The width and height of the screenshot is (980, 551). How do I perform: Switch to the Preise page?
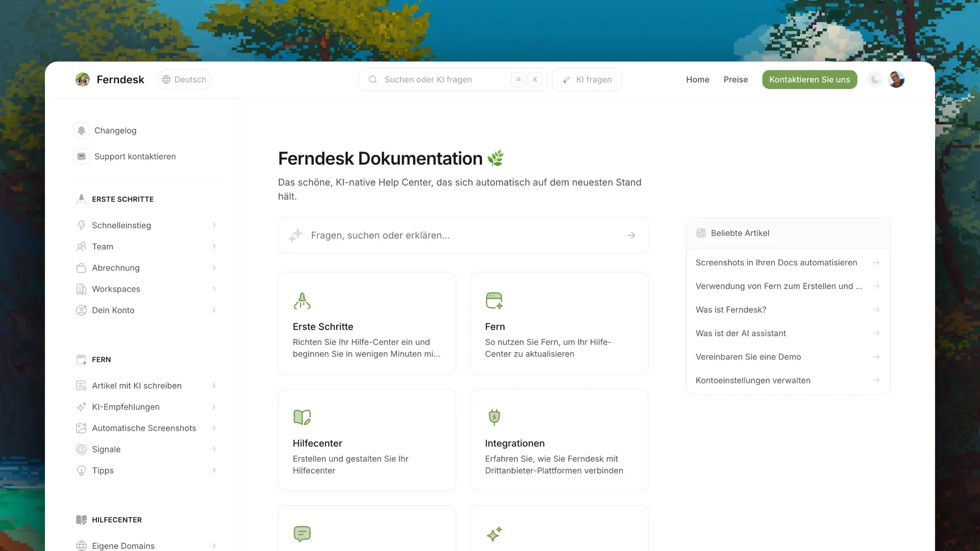[736, 80]
